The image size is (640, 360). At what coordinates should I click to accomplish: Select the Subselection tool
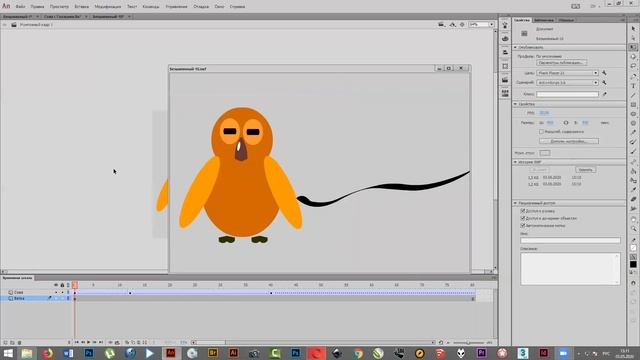pyautogui.click(x=633, y=38)
